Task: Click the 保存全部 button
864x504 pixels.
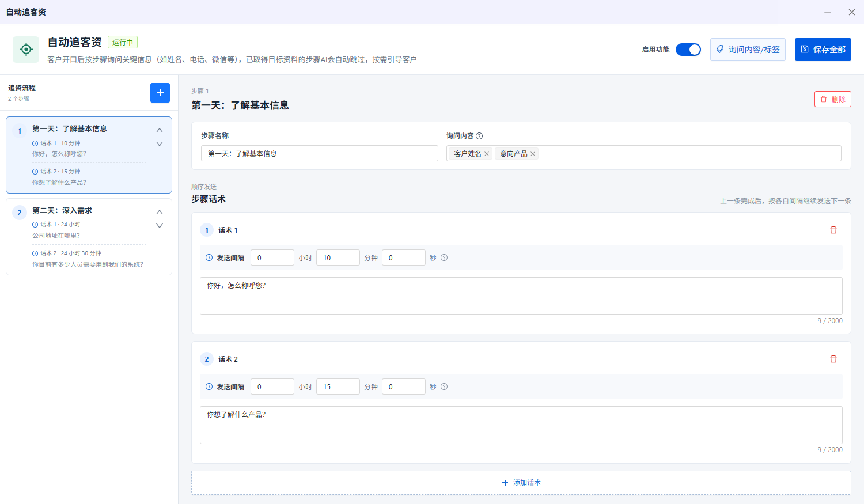Action: pyautogui.click(x=823, y=50)
